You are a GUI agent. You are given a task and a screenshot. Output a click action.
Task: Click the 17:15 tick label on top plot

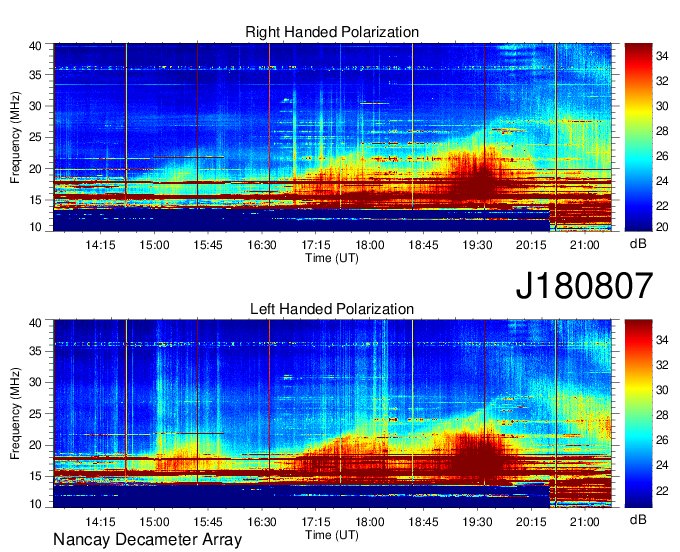tap(316, 245)
